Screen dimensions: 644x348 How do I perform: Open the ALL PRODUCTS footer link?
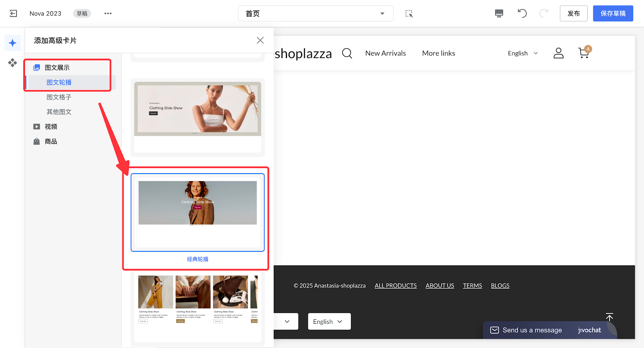click(396, 286)
